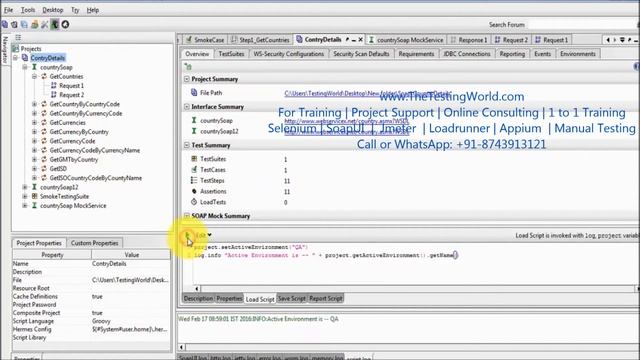Click the script editor horizontal scrollbar
The height and width of the screenshot is (360, 640).
(416, 289)
